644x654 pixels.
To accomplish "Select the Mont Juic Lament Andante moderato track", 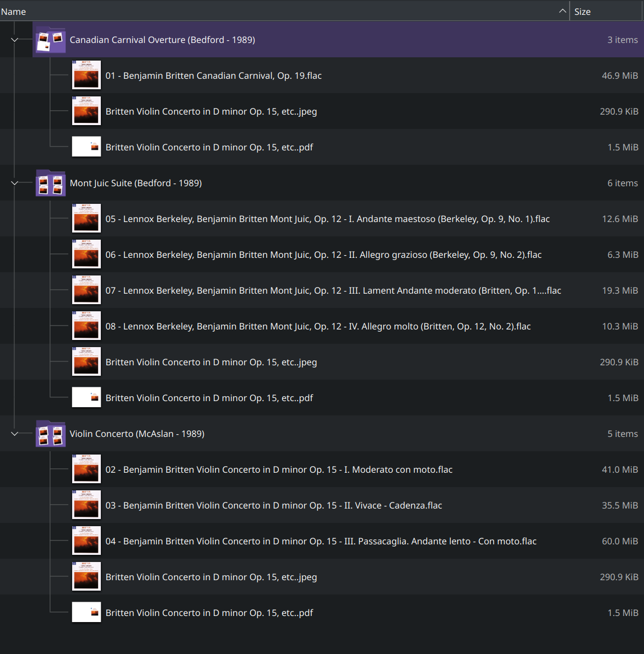I will click(333, 290).
